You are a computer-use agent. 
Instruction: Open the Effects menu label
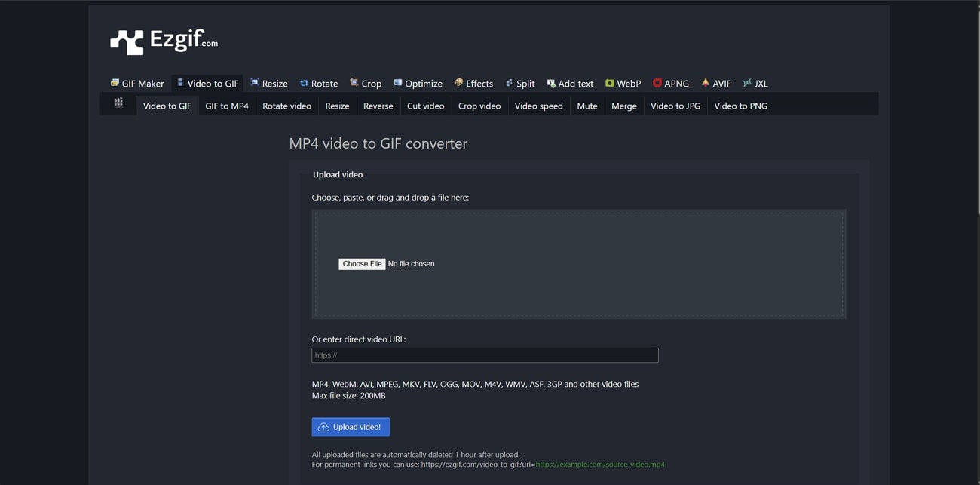(479, 84)
